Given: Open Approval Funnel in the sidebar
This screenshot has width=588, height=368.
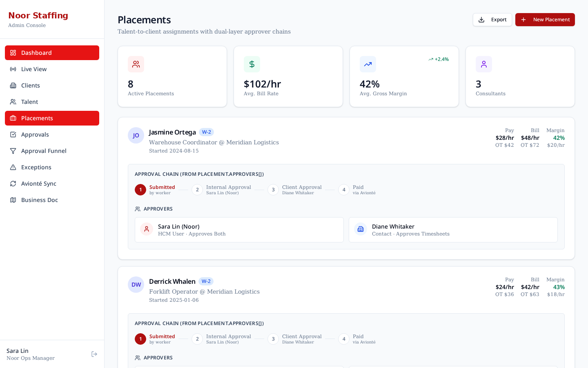Looking at the screenshot, I should click(x=52, y=151).
